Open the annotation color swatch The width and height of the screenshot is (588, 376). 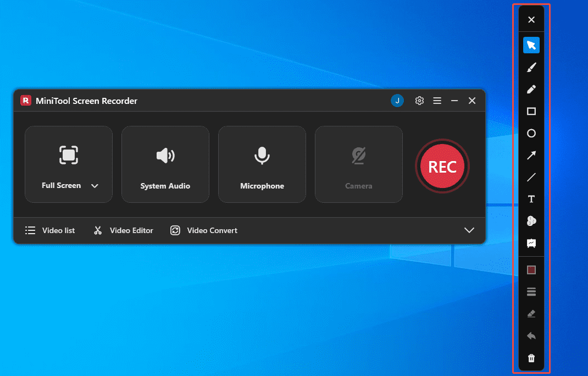coord(531,269)
